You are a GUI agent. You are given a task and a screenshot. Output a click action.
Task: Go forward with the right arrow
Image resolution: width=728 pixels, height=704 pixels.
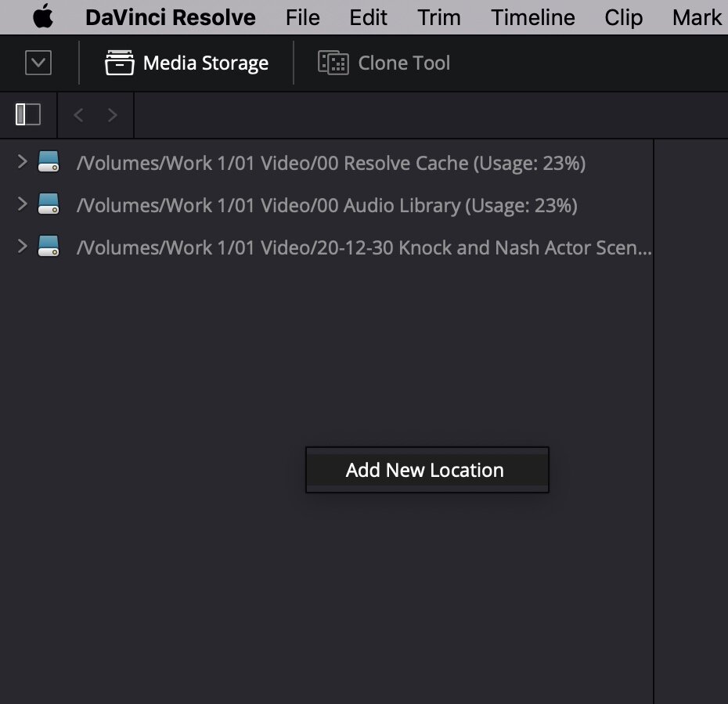[x=113, y=114]
